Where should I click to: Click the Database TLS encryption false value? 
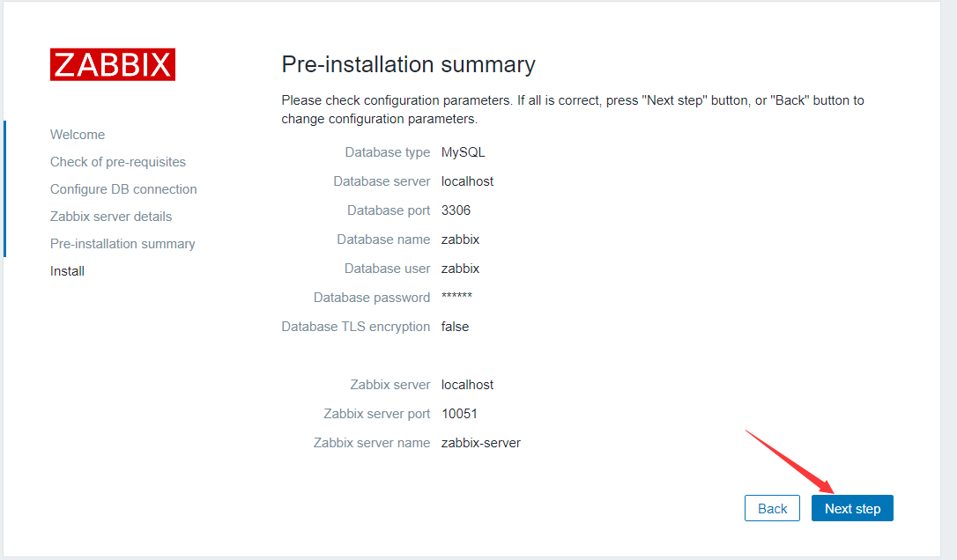pyautogui.click(x=456, y=327)
